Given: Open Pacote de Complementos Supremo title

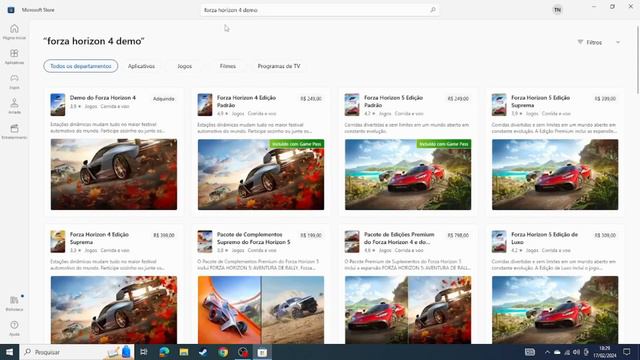Looking at the screenshot, I should [253, 238].
